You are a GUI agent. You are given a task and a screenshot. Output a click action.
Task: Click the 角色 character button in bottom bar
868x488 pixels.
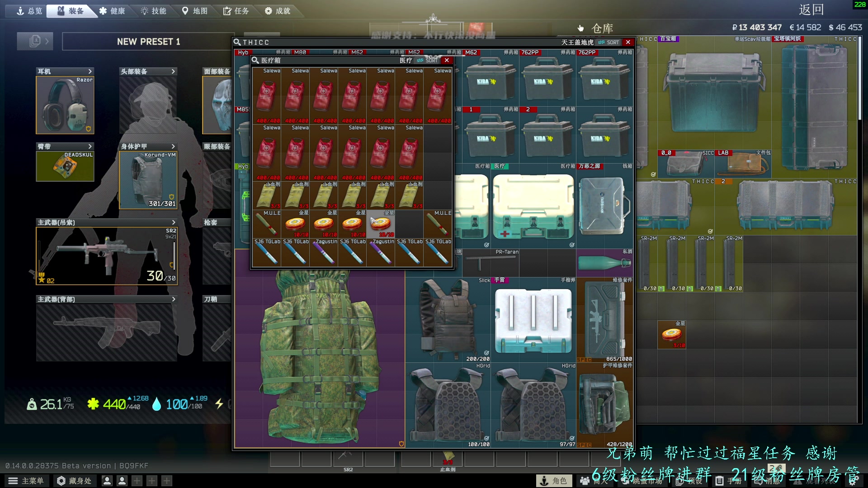pyautogui.click(x=554, y=481)
